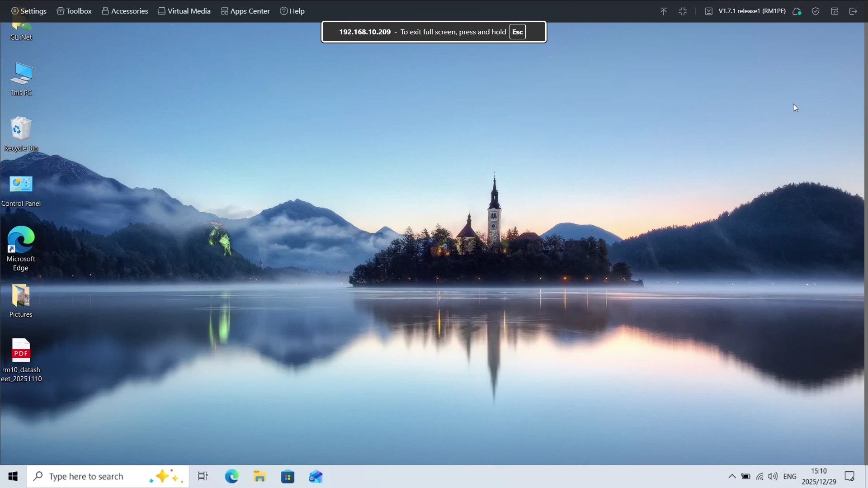Click the Esc button in the fullscreen banner
Viewport: 868px width, 488px height.
click(x=517, y=32)
